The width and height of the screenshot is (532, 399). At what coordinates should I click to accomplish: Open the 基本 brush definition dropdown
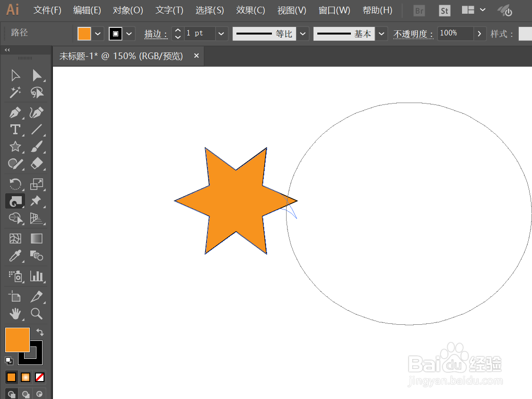[x=381, y=34]
